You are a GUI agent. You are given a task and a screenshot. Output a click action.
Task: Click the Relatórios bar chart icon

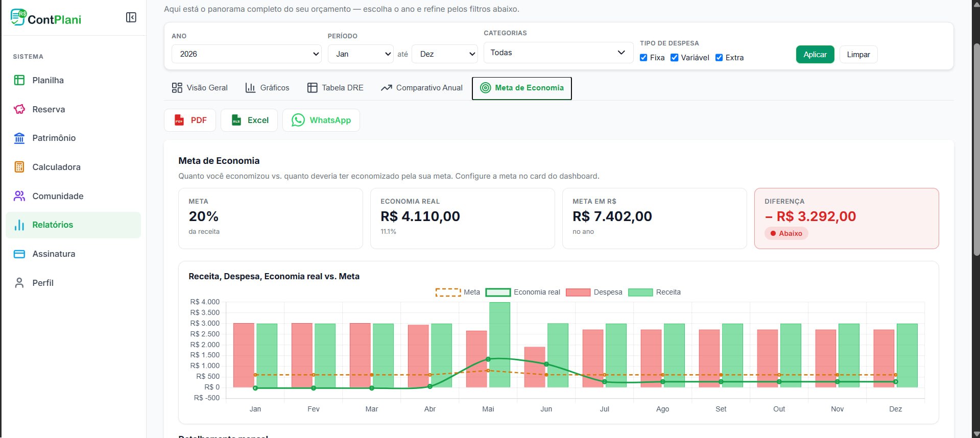click(19, 225)
